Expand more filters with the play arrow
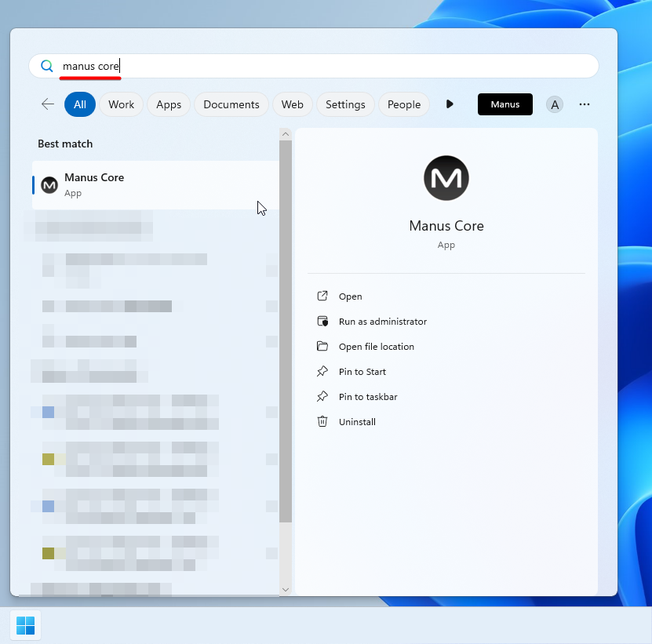652x644 pixels. [x=450, y=104]
